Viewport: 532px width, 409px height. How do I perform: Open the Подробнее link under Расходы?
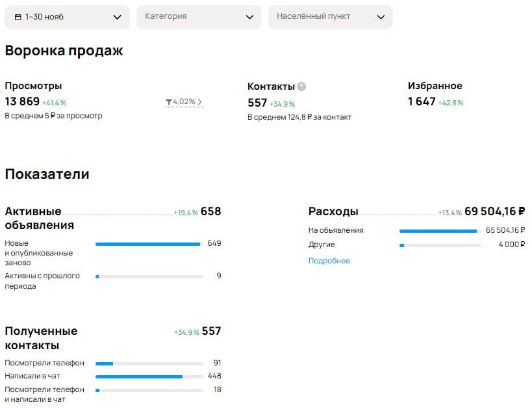point(329,261)
